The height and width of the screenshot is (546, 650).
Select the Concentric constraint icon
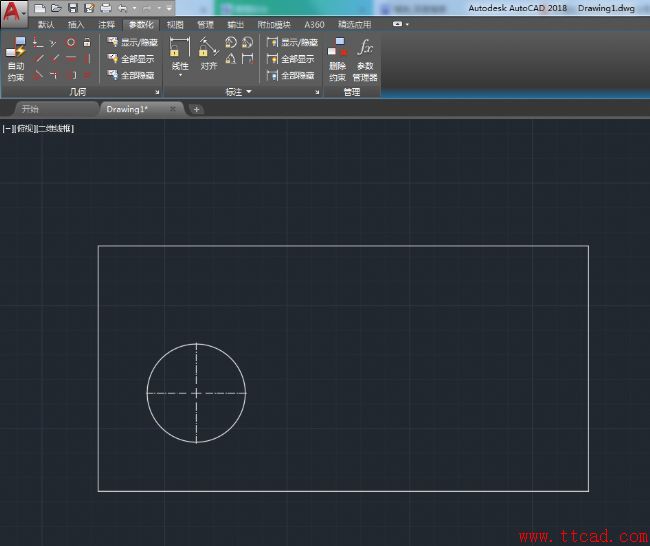point(71,42)
